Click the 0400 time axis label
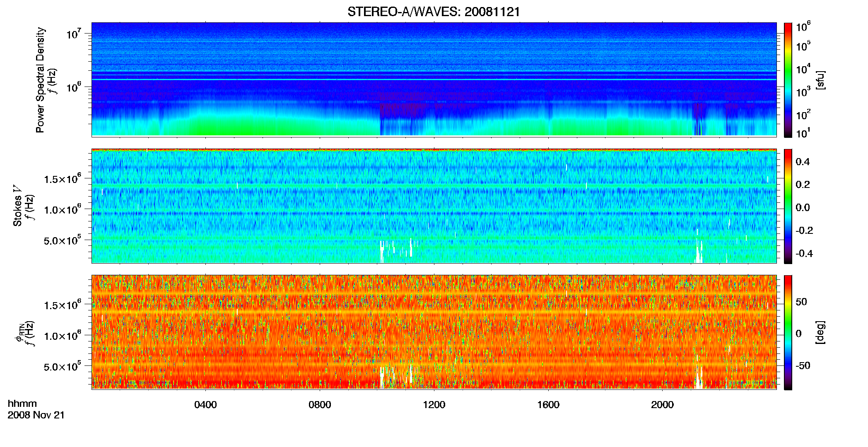Image resolution: width=868 pixels, height=447 pixels. (x=205, y=404)
